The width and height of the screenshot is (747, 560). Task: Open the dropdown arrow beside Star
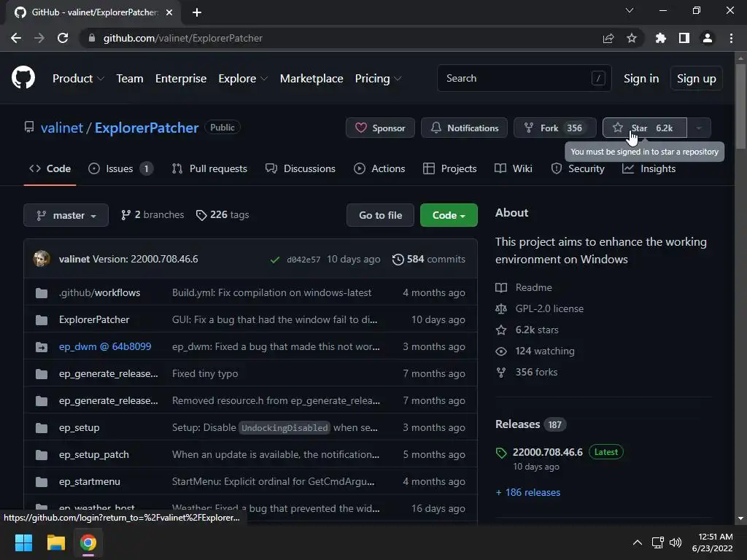(x=699, y=128)
